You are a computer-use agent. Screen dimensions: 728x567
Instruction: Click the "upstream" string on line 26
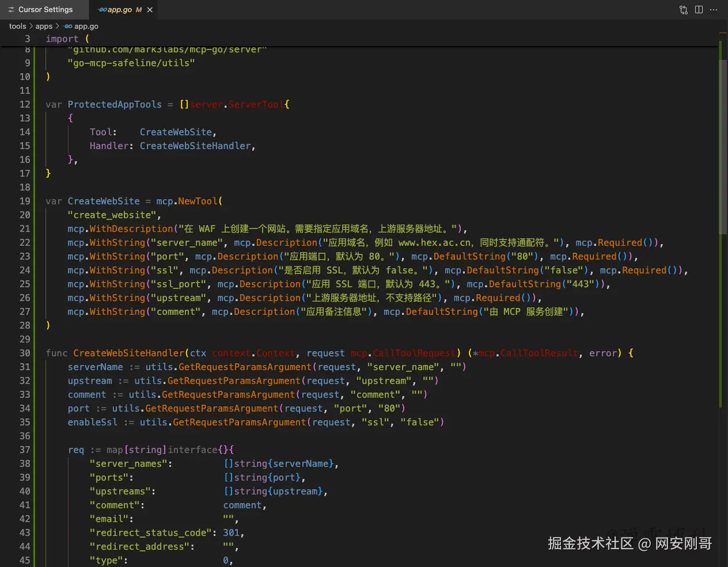click(x=179, y=298)
